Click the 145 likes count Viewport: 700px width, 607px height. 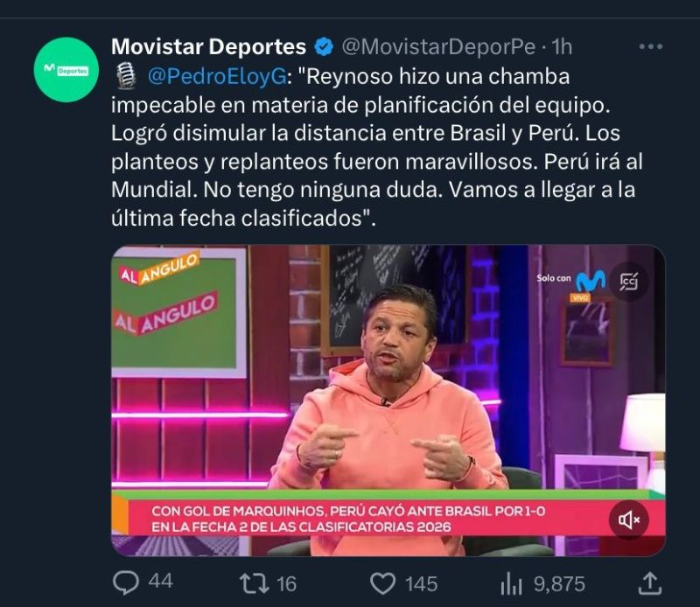pyautogui.click(x=421, y=583)
